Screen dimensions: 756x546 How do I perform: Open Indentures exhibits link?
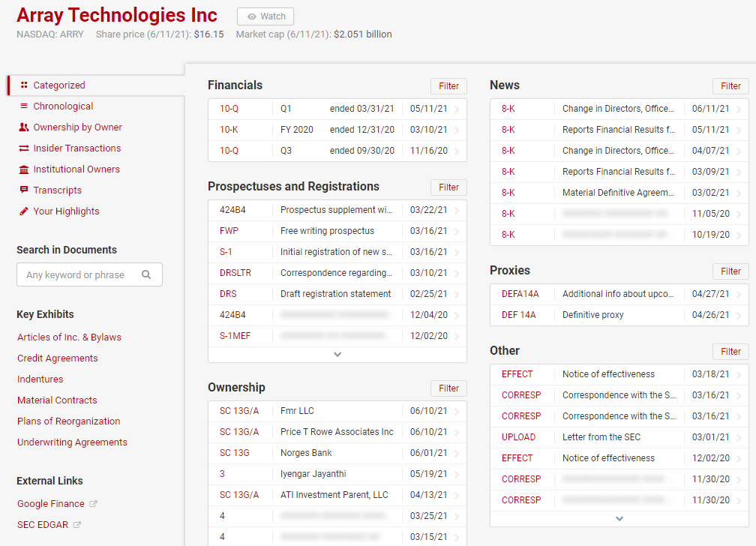point(40,379)
